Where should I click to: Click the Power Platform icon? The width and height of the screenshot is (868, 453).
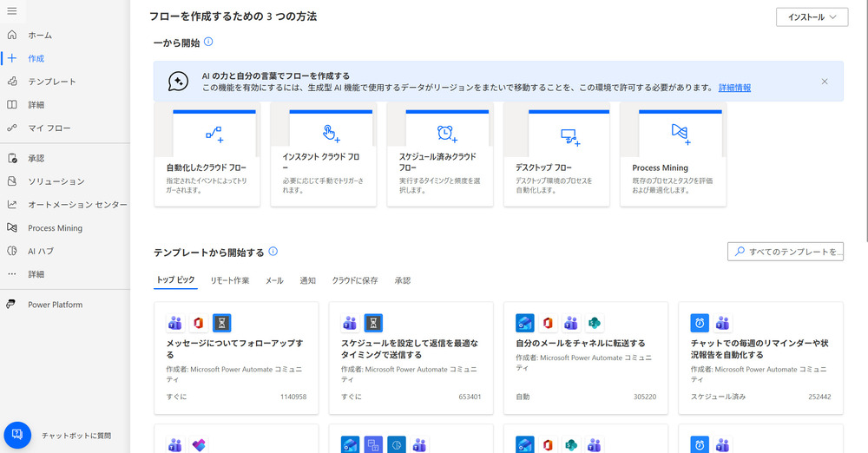click(x=10, y=304)
